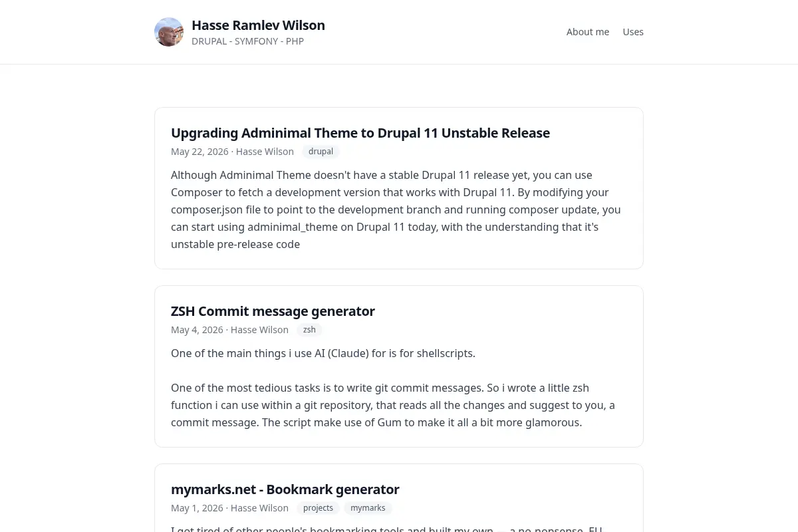798x532 pixels.
Task: Open the mymarks.net Bookmark generator post
Action: pos(285,489)
